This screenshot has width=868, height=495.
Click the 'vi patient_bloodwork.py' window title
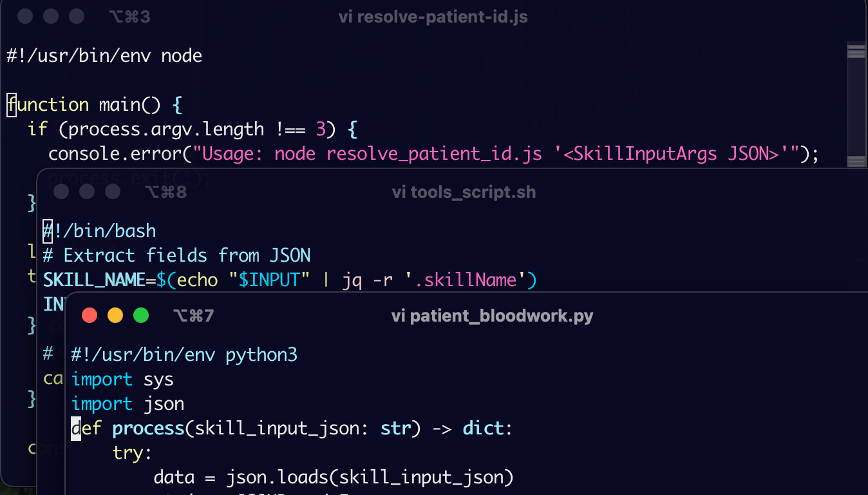[x=492, y=316]
